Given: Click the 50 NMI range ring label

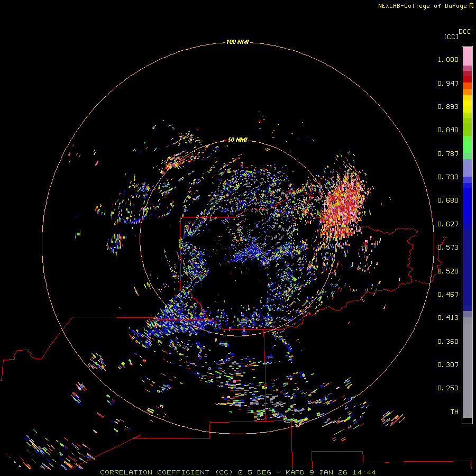Looking at the screenshot, I should coord(237,140).
